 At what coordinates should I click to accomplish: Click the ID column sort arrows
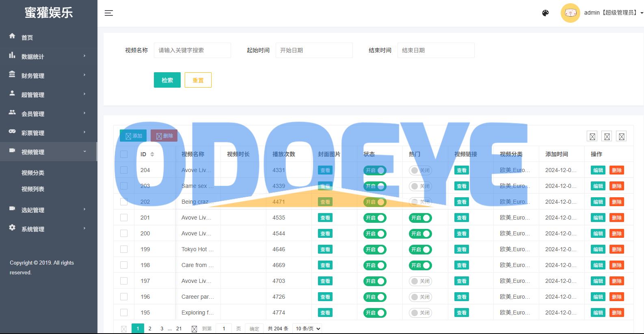click(x=152, y=154)
